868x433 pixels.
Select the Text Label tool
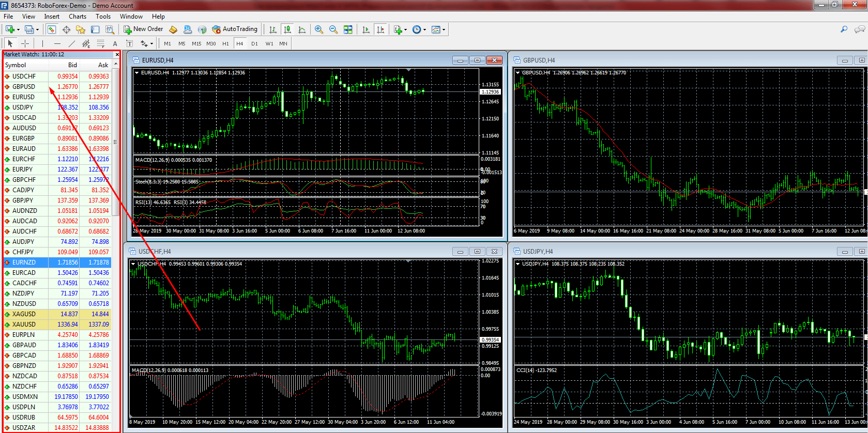(x=129, y=43)
